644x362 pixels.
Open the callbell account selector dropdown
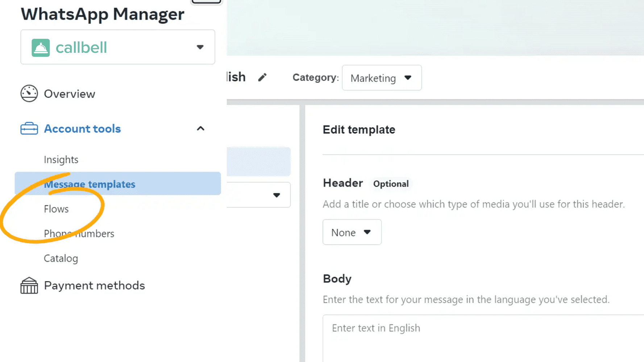pos(118,47)
